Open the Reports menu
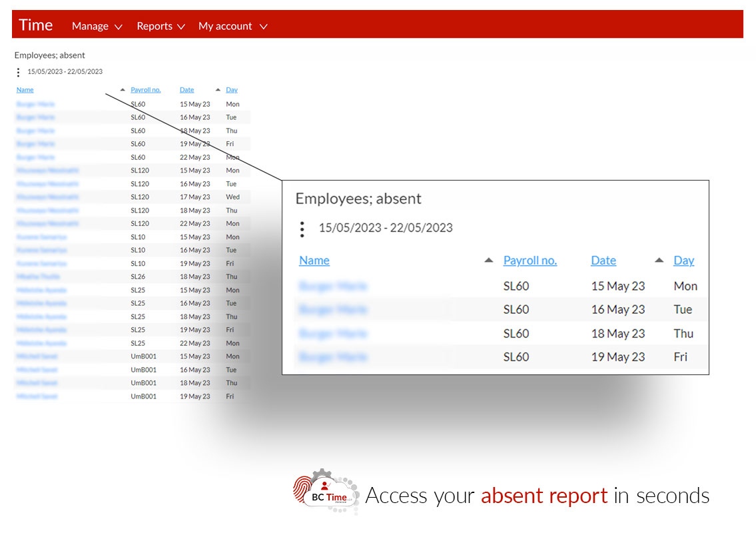Viewport: 756px width, 533px height. 155,26
